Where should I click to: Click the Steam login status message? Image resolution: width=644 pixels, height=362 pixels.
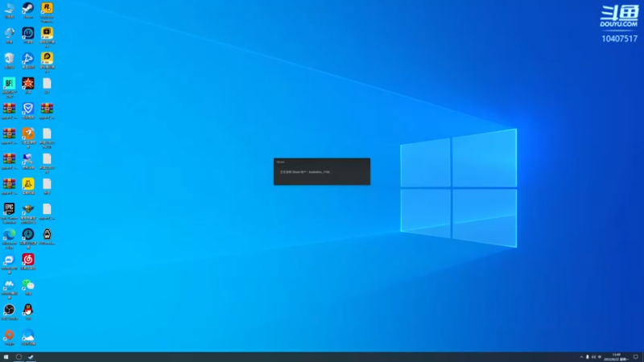point(305,172)
